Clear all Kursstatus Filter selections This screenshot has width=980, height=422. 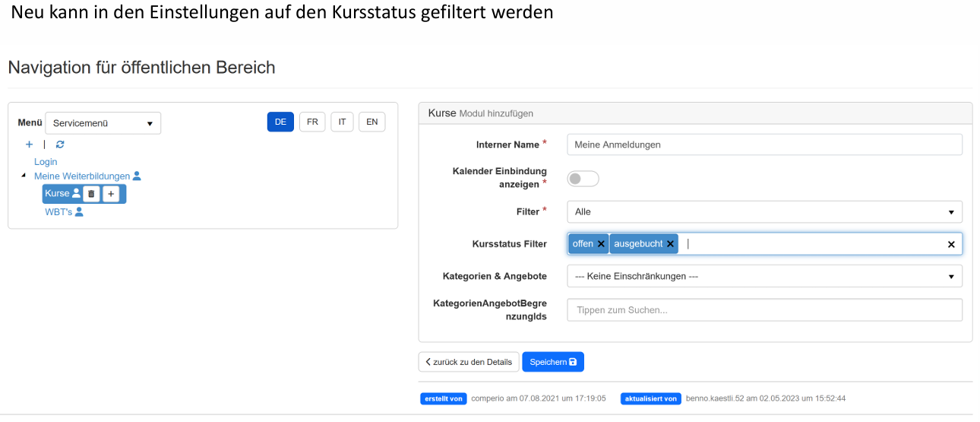tap(951, 244)
